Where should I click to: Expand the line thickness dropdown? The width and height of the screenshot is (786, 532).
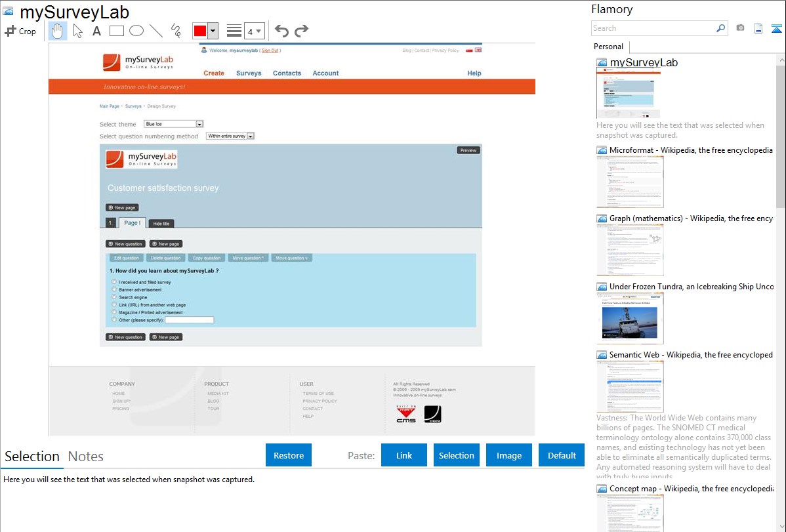pyautogui.click(x=259, y=31)
